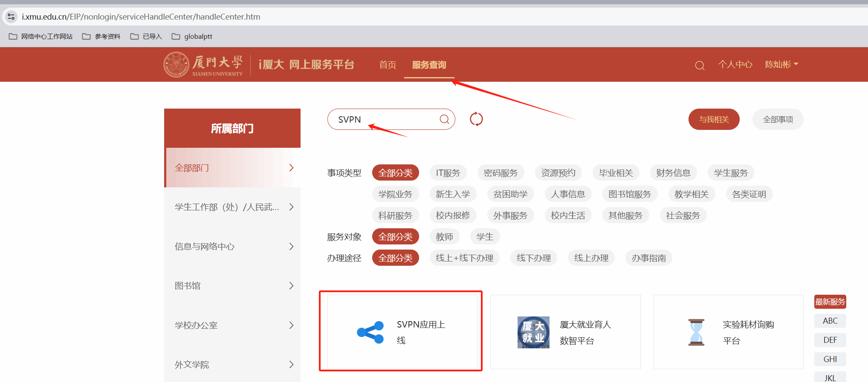The width and height of the screenshot is (868, 382).
Task: Filter by 密码服务
Action: click(x=501, y=173)
